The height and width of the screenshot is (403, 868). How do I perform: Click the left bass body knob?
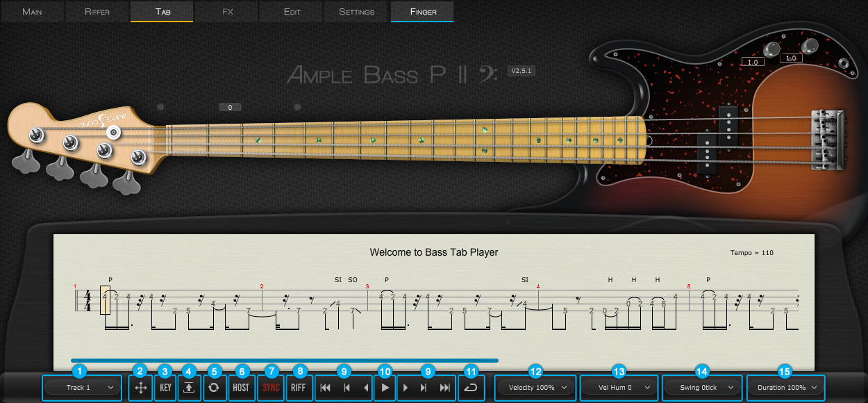772,49
